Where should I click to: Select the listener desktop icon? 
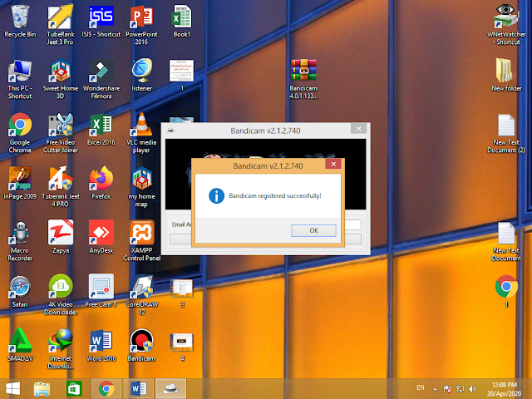[x=141, y=75]
